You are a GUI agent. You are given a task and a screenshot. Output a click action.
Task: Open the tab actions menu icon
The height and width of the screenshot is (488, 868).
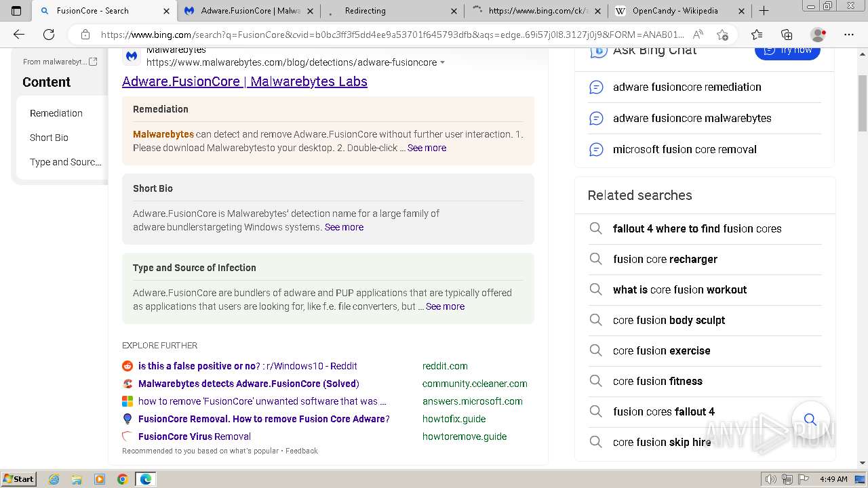click(x=16, y=11)
